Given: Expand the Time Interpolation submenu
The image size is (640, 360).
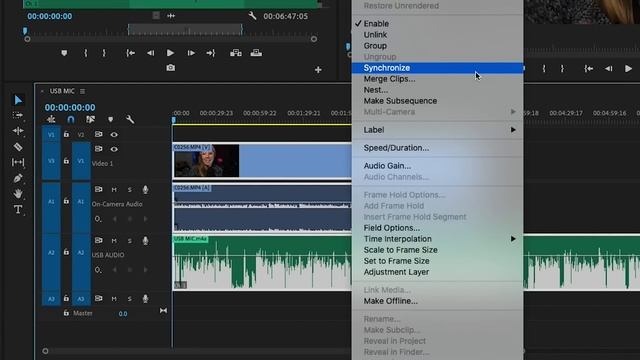Looking at the screenshot, I should pyautogui.click(x=437, y=239).
